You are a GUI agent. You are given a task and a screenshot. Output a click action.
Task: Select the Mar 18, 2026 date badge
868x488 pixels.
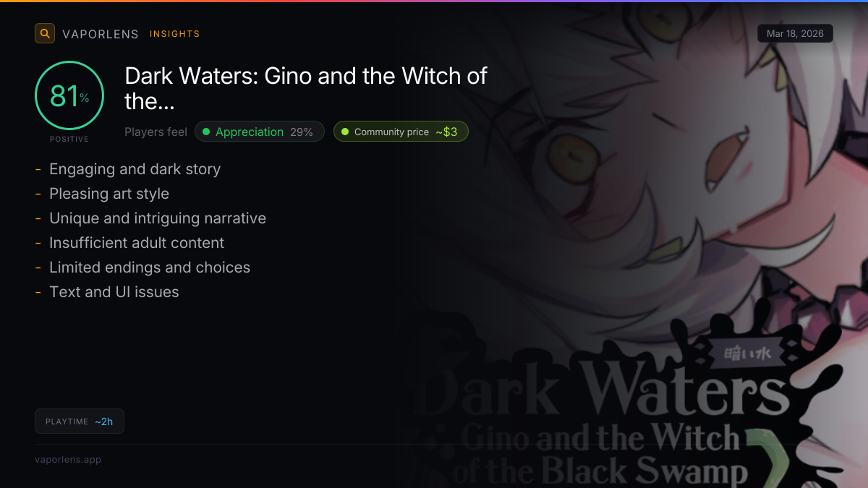point(795,34)
